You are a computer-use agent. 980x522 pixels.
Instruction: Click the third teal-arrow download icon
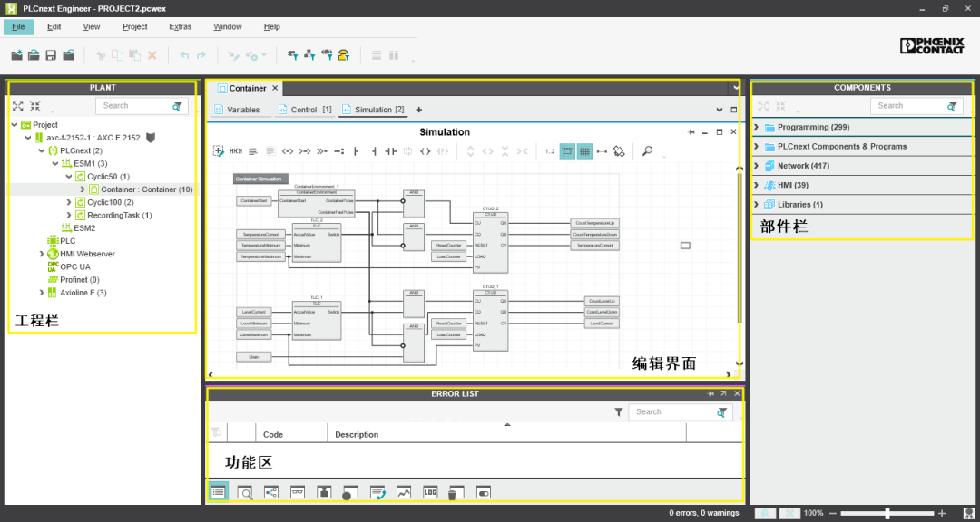pos(326,56)
